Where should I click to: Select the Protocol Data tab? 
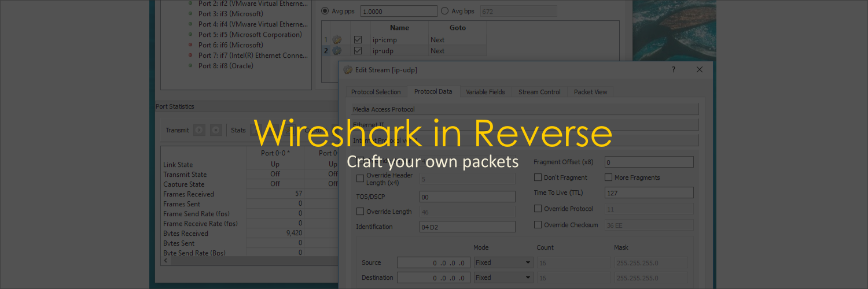433,91
